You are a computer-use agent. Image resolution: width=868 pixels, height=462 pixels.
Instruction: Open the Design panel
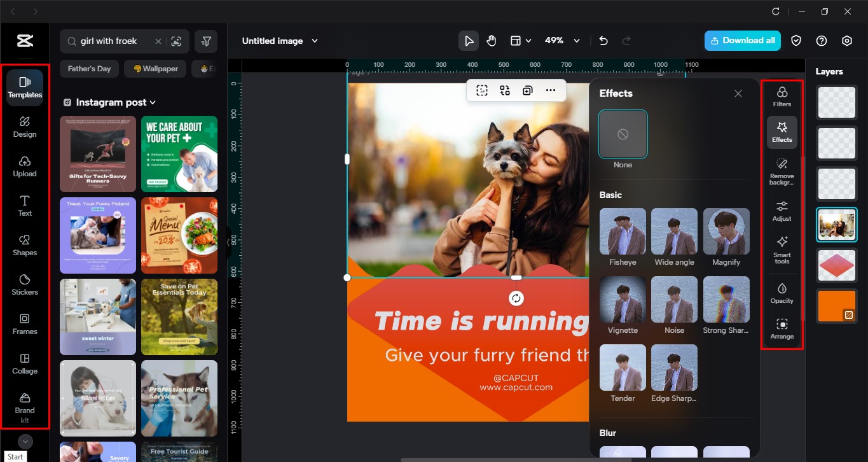25,127
